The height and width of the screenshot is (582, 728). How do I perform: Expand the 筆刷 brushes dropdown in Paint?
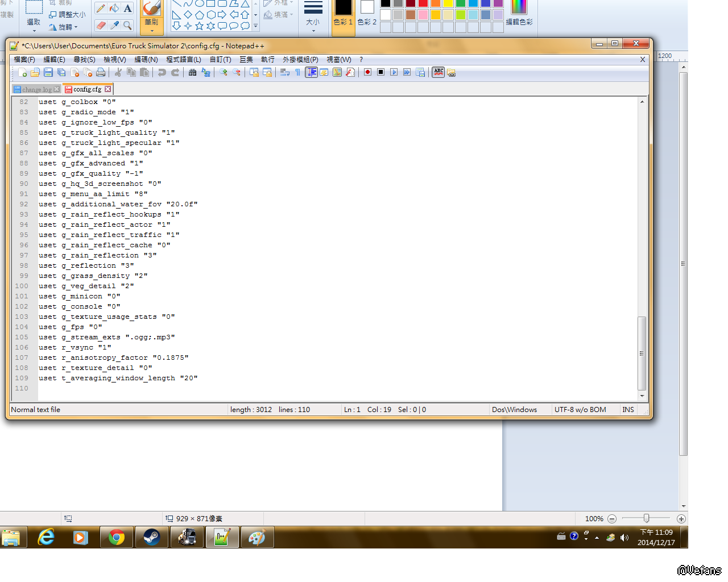[152, 26]
